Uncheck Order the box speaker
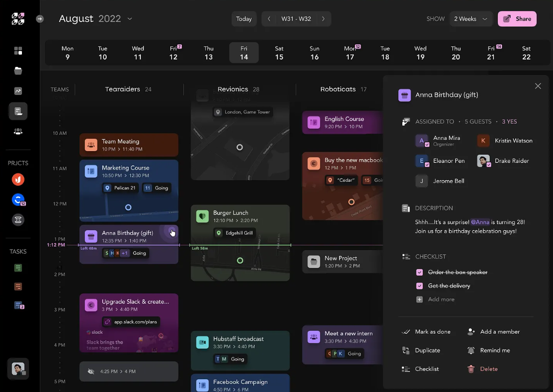This screenshot has height=392, width=553. [419, 272]
